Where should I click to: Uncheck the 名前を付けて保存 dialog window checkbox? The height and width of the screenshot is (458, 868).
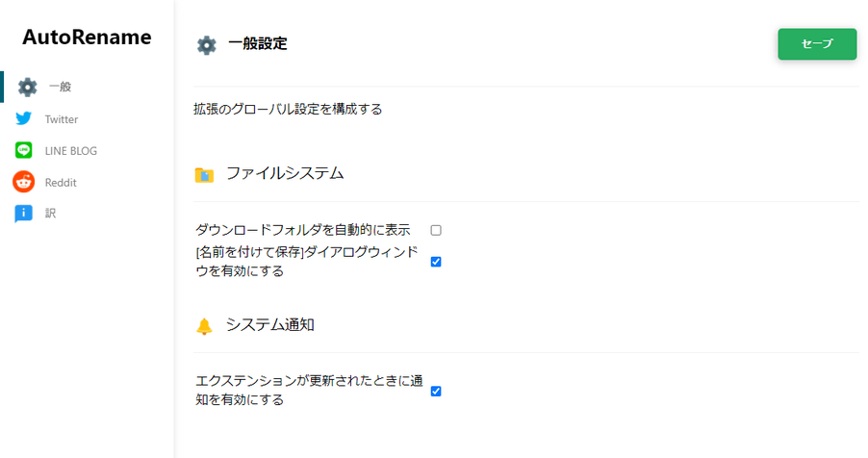pyautogui.click(x=436, y=262)
